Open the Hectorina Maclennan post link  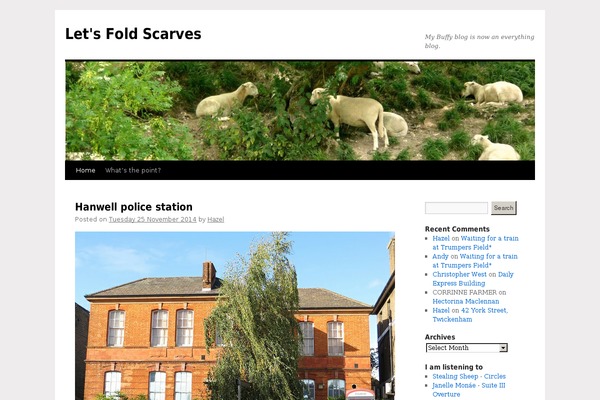466,301
